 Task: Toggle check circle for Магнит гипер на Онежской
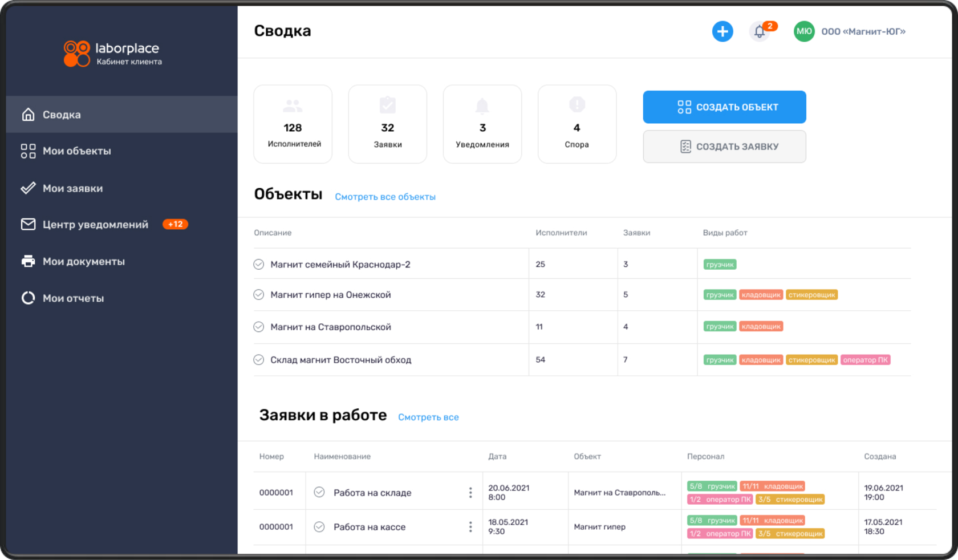tap(259, 295)
